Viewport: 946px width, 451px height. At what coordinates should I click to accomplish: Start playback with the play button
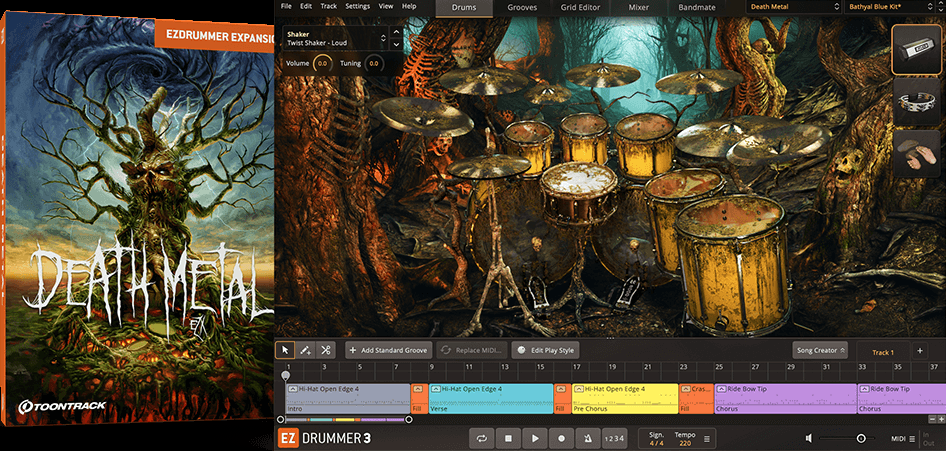[535, 438]
